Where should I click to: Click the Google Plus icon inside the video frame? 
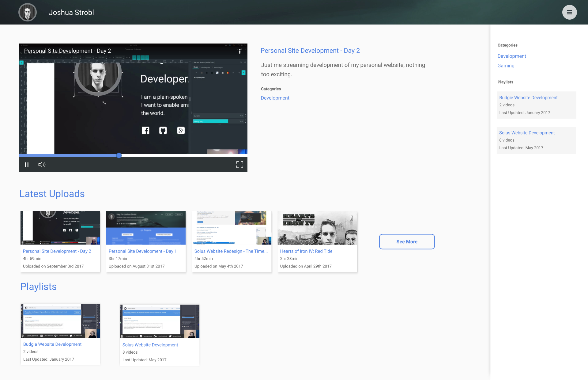click(x=181, y=131)
